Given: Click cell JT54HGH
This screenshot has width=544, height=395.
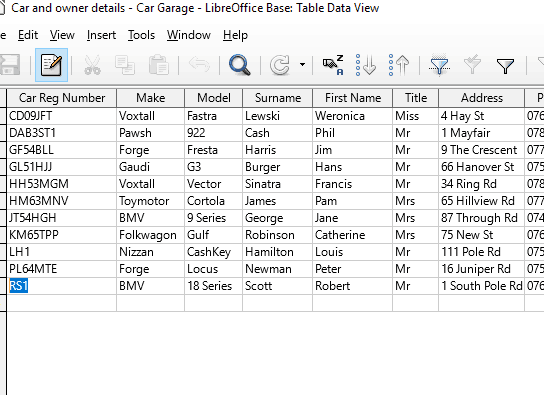Looking at the screenshot, I should coord(62,218).
